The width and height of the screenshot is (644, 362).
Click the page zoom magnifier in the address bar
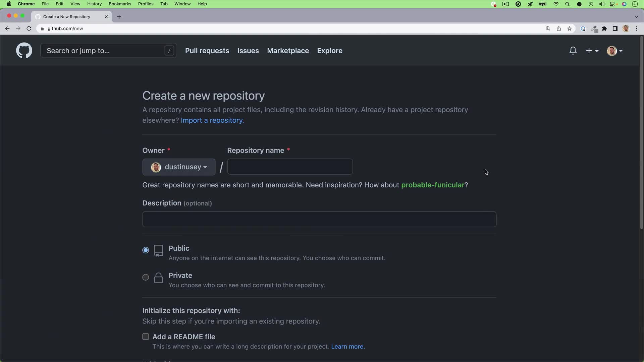(548, 28)
